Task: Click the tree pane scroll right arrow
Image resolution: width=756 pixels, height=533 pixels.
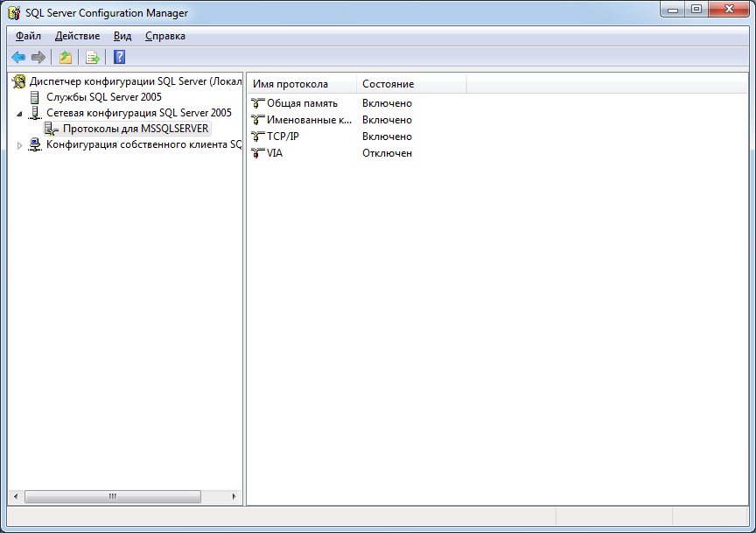Action: click(234, 496)
